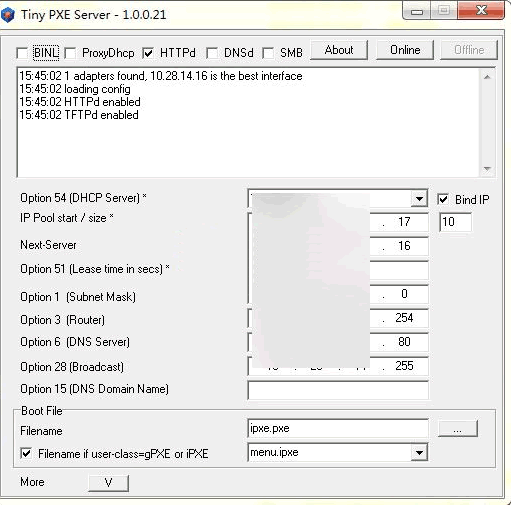This screenshot has width=511, height=522.
Task: Click the Filename field containing ipxe.pxe
Action: tap(338, 428)
